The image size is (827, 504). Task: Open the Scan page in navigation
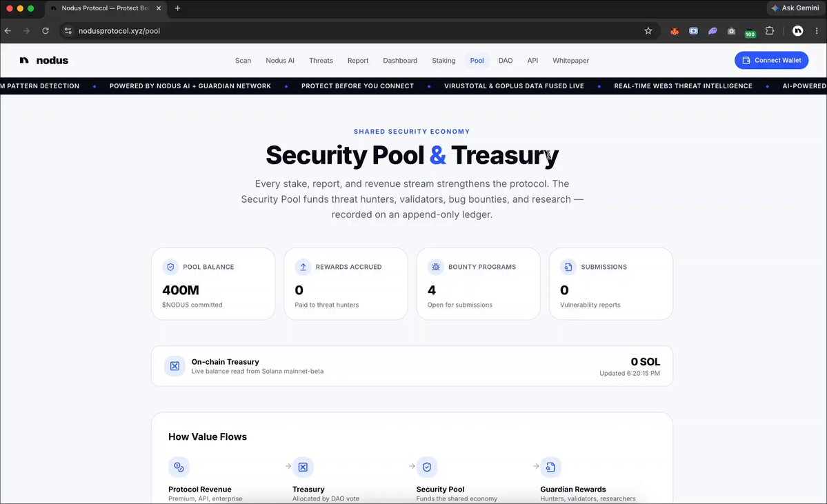pyautogui.click(x=243, y=61)
